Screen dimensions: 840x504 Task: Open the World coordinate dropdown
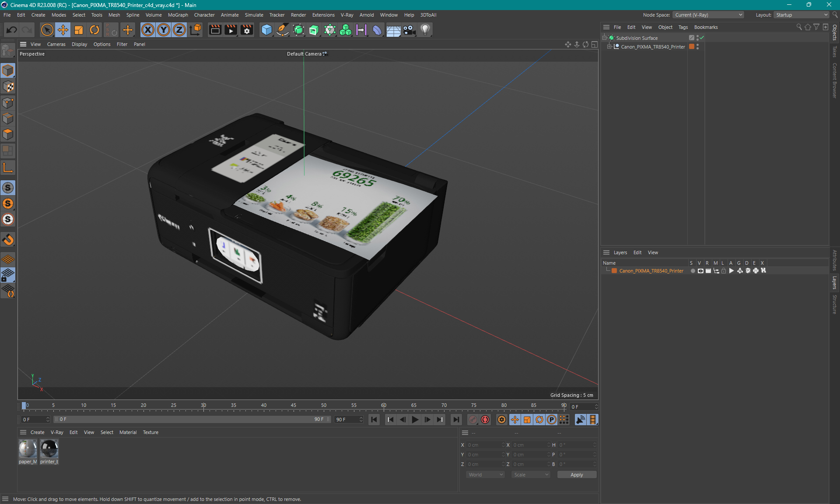pos(485,475)
